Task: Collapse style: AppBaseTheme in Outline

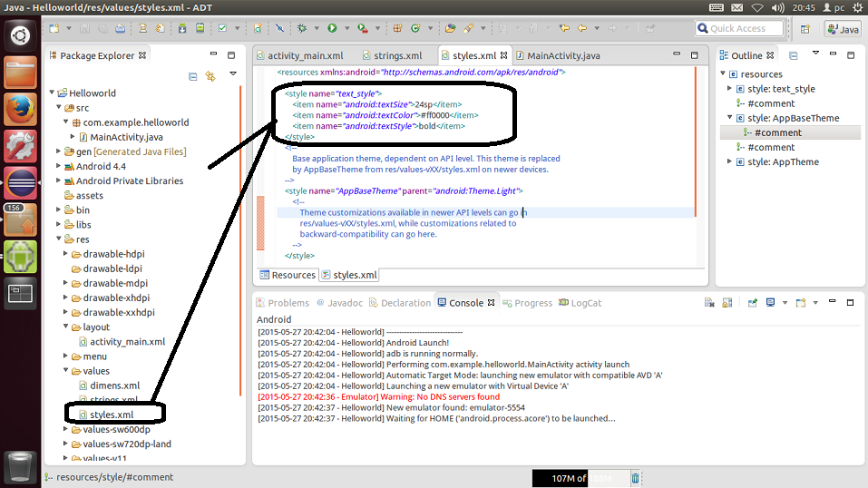Action: (729, 117)
